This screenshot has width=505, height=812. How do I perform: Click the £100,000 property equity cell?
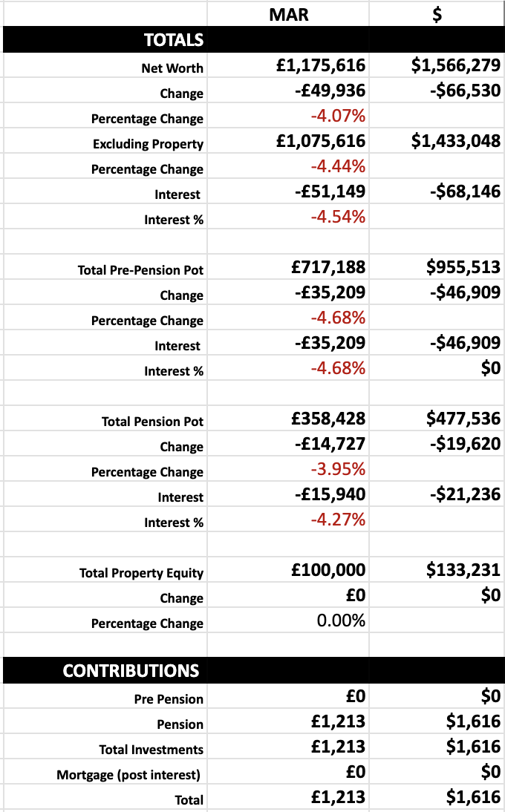(328, 570)
